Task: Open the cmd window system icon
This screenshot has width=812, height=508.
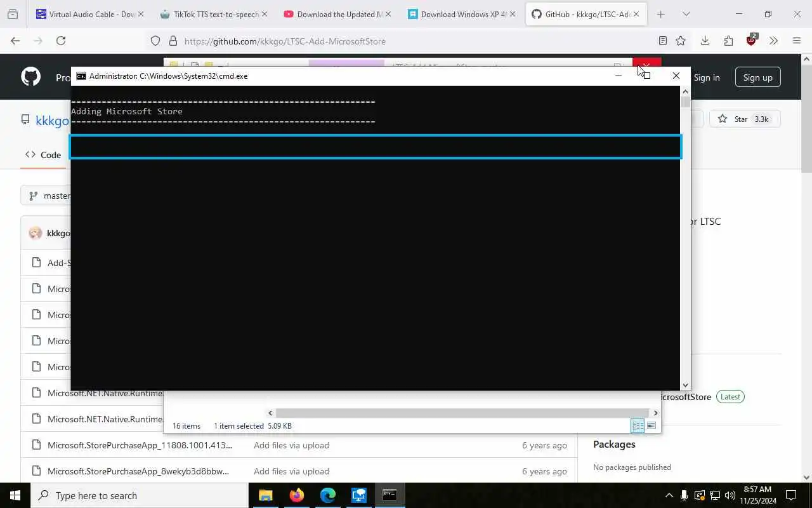Action: 81,76
